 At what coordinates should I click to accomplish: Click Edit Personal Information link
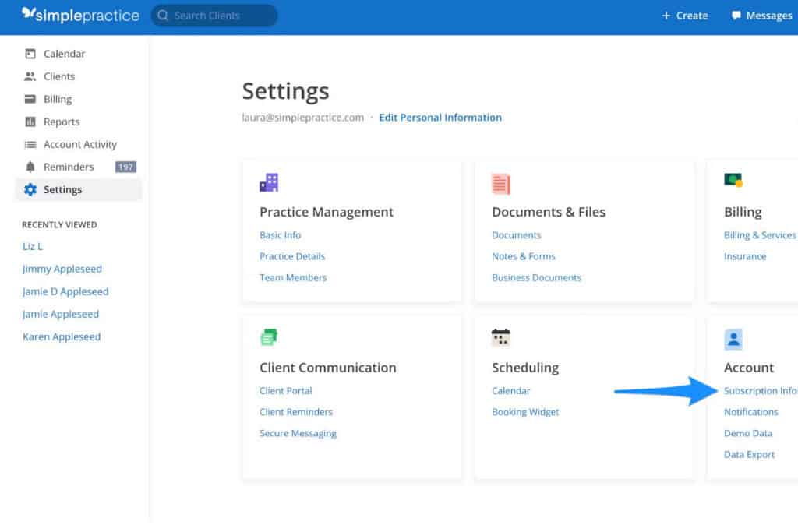click(440, 118)
